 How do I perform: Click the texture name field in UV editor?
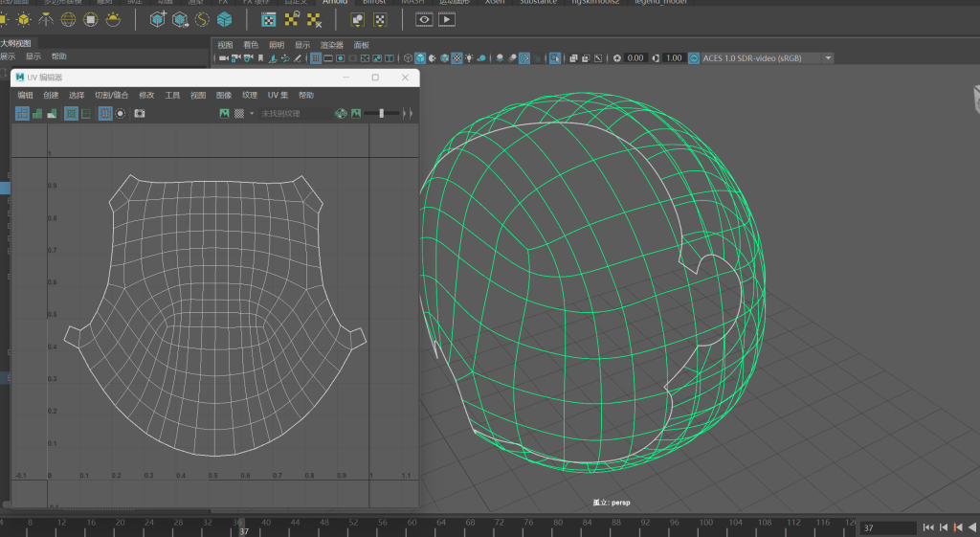(x=294, y=113)
